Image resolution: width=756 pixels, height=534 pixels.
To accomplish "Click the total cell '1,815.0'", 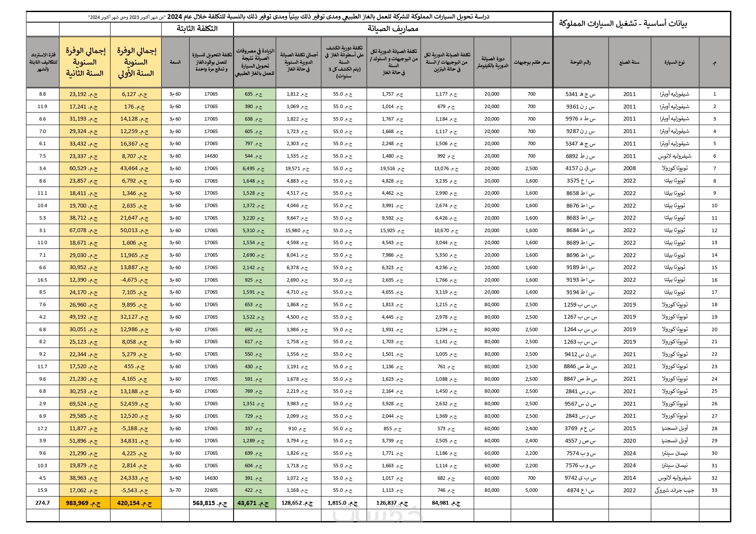I will point(344,503).
